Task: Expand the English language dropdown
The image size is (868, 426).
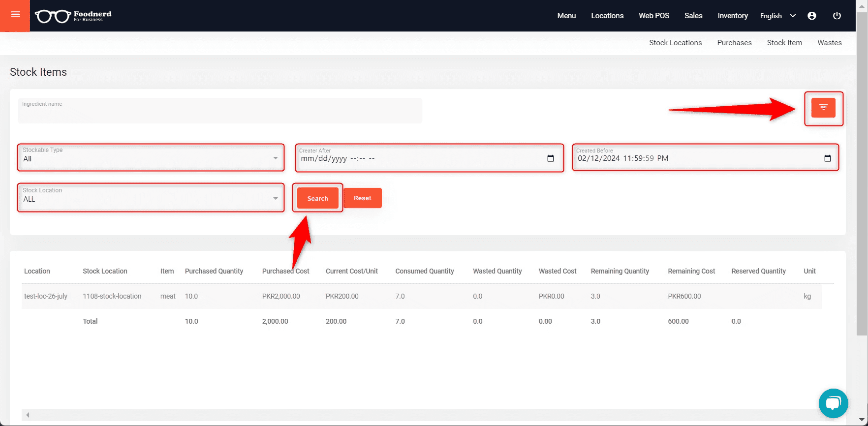Action: (778, 16)
